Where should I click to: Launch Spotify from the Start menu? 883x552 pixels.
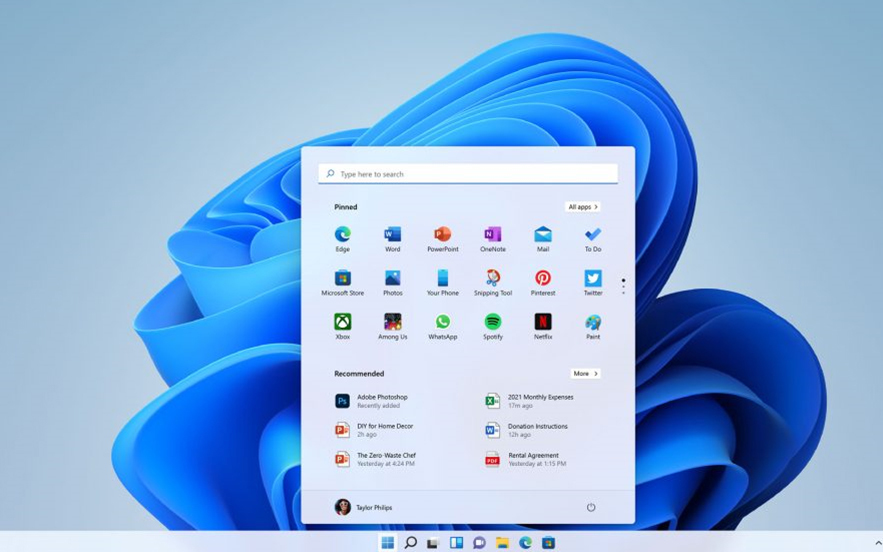(x=492, y=323)
